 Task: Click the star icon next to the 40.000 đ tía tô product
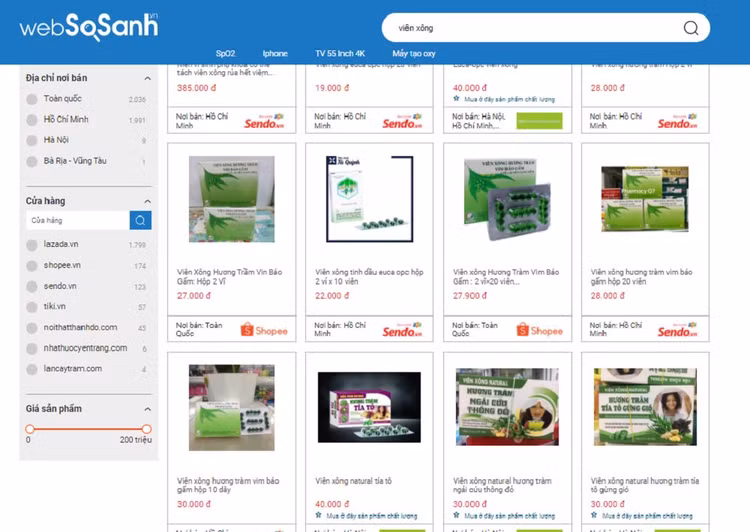point(319,515)
